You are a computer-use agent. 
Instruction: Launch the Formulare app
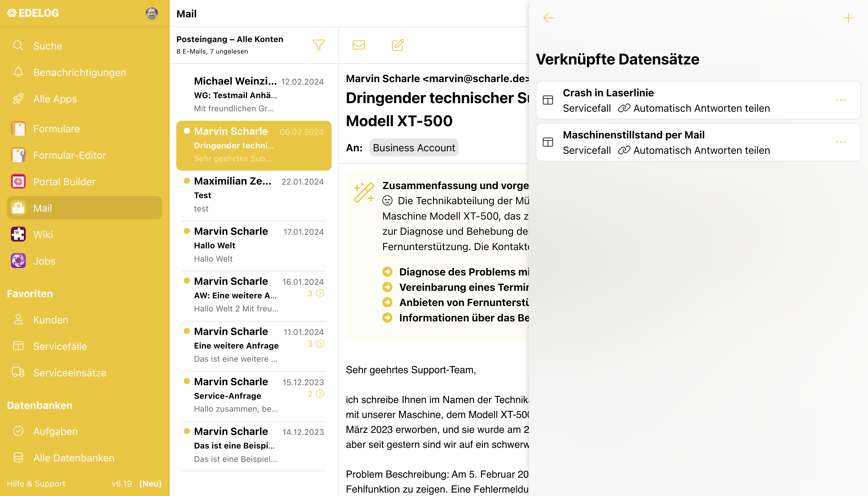[x=84, y=129]
